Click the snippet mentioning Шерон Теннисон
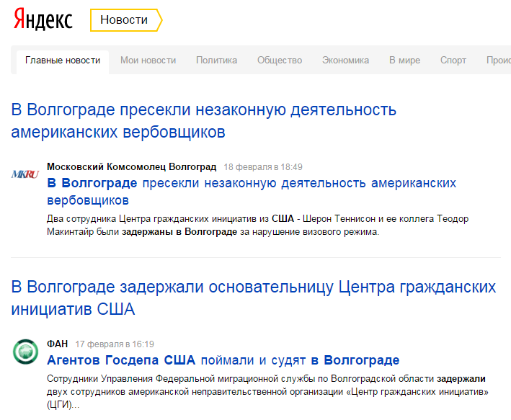This screenshot has width=511, height=420. click(257, 225)
